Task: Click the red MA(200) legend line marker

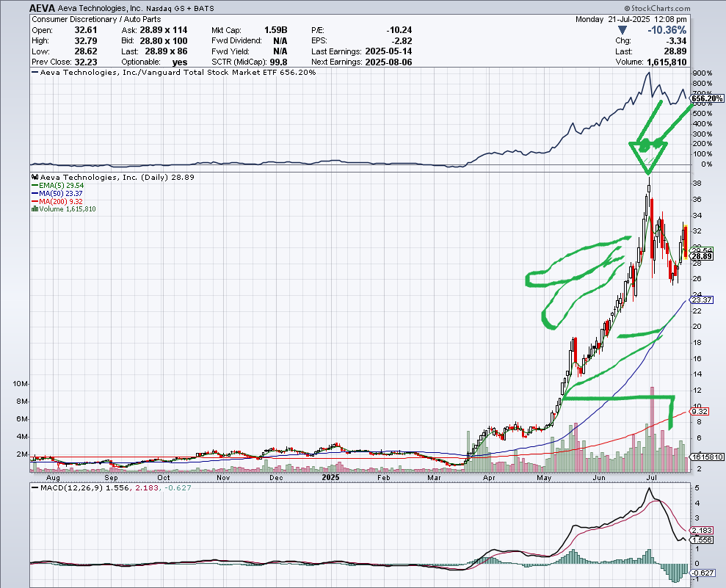Action: click(x=35, y=201)
